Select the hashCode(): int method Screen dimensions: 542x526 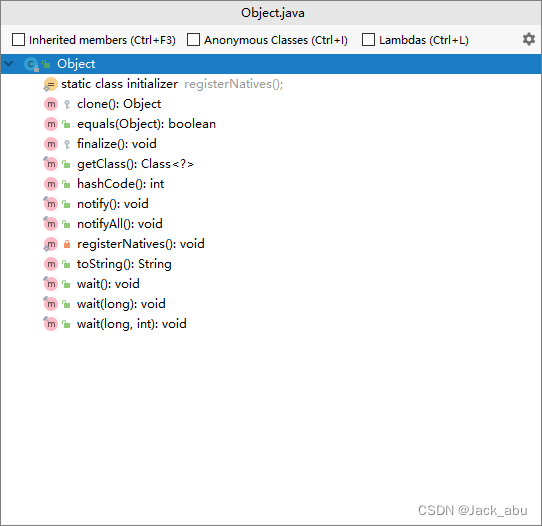point(120,184)
